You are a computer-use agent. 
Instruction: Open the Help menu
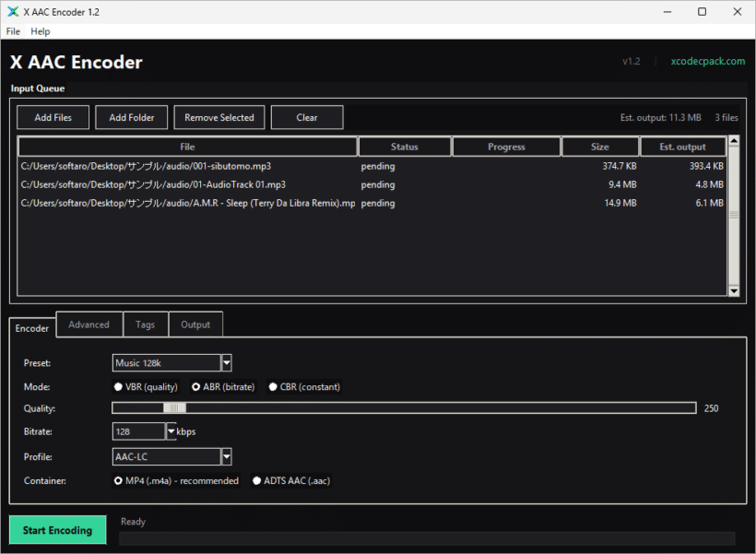point(40,31)
